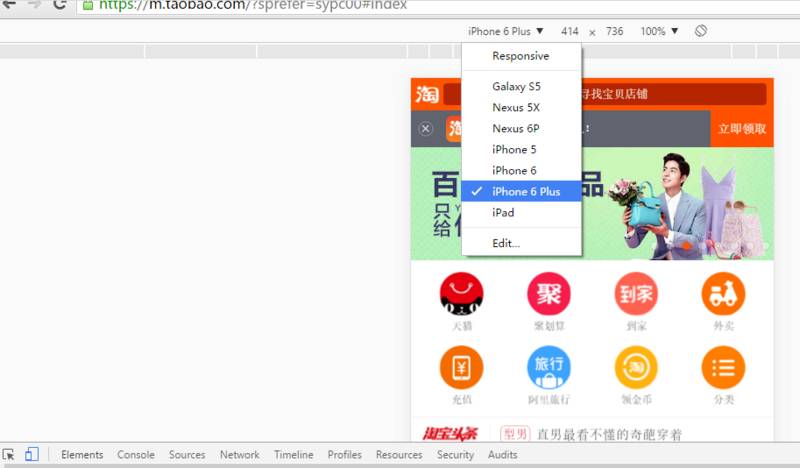The width and height of the screenshot is (800, 468).
Task: Open the headline about 直男 fashion
Action: pyautogui.click(x=609, y=434)
